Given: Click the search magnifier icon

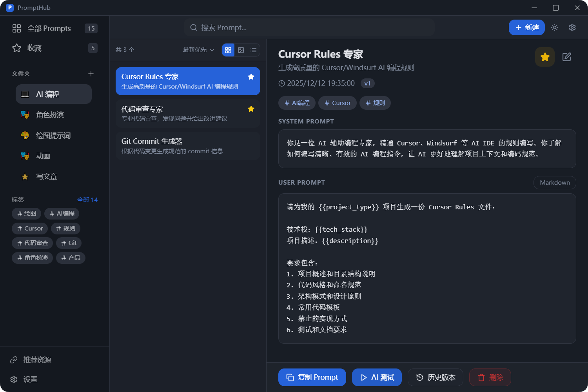Looking at the screenshot, I should click(194, 27).
